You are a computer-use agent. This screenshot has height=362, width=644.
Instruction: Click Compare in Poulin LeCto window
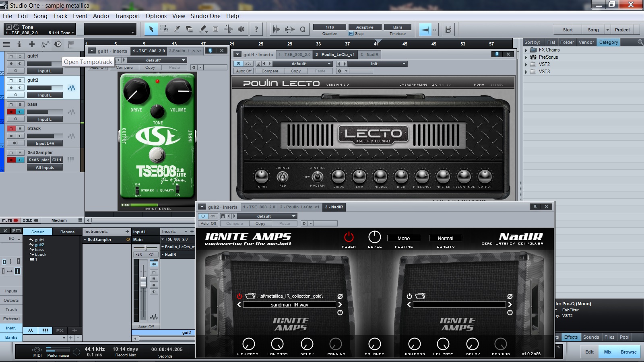point(270,71)
